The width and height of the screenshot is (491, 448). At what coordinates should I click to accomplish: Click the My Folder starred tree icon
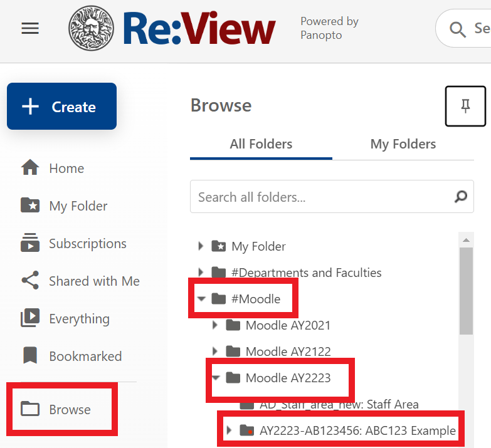pos(219,246)
